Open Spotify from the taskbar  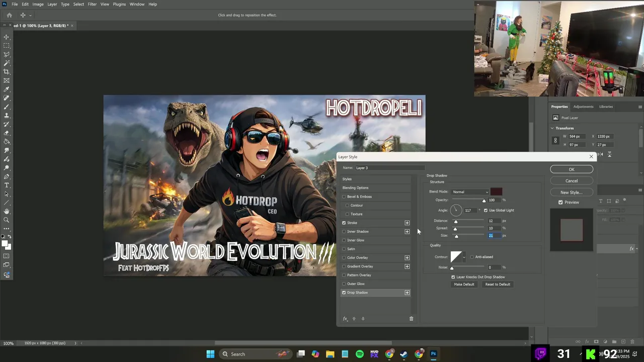360,354
